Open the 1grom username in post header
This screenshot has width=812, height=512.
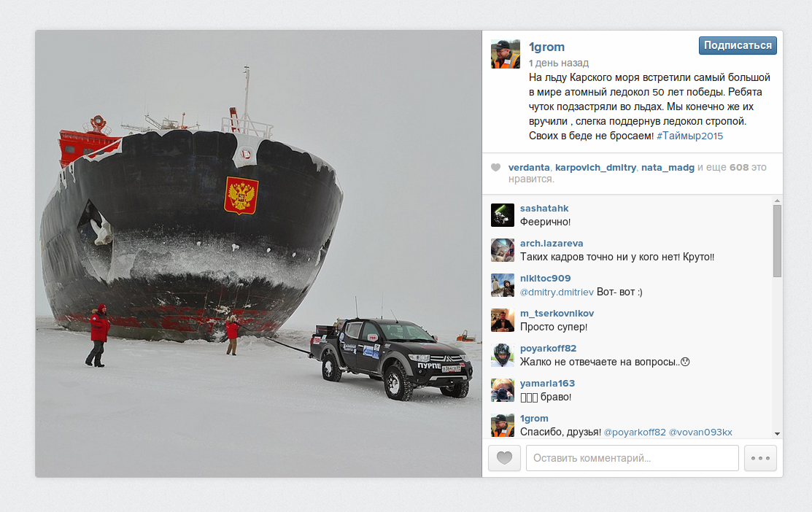(x=546, y=47)
